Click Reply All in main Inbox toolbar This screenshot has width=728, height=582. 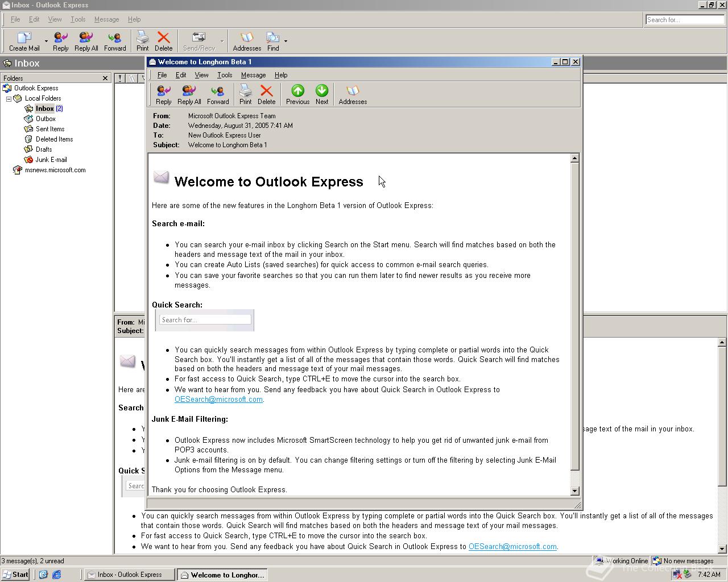[86, 41]
